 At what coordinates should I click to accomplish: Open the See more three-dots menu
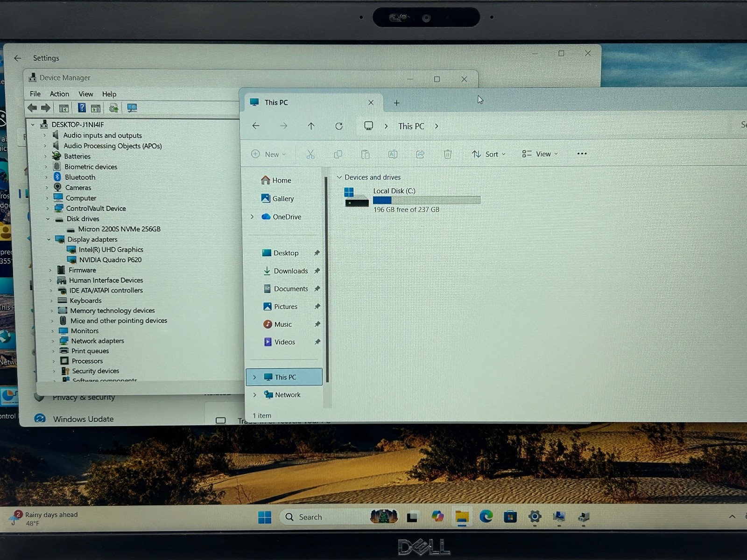point(582,154)
